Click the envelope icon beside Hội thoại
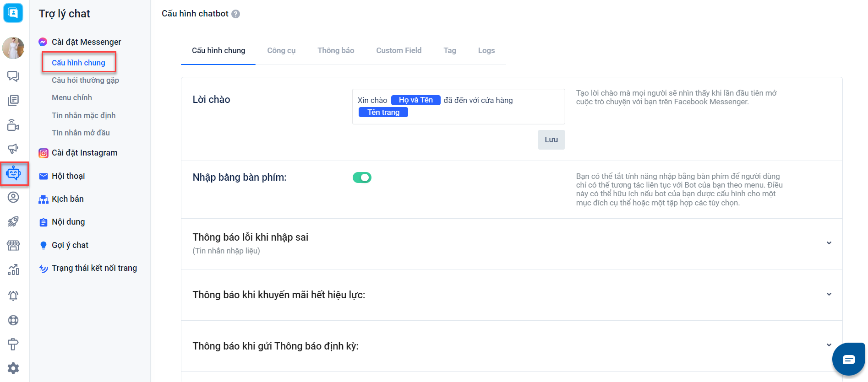Screen dimensions: 868x382 (x=44, y=177)
